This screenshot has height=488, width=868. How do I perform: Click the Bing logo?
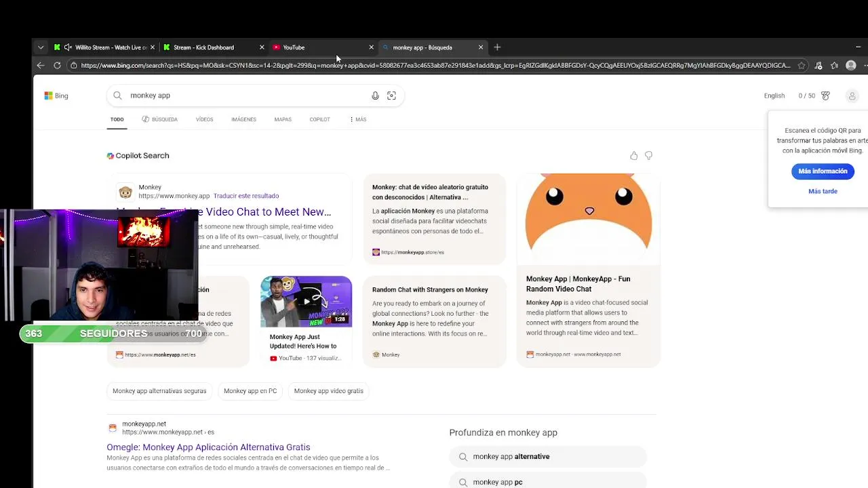pyautogui.click(x=56, y=96)
